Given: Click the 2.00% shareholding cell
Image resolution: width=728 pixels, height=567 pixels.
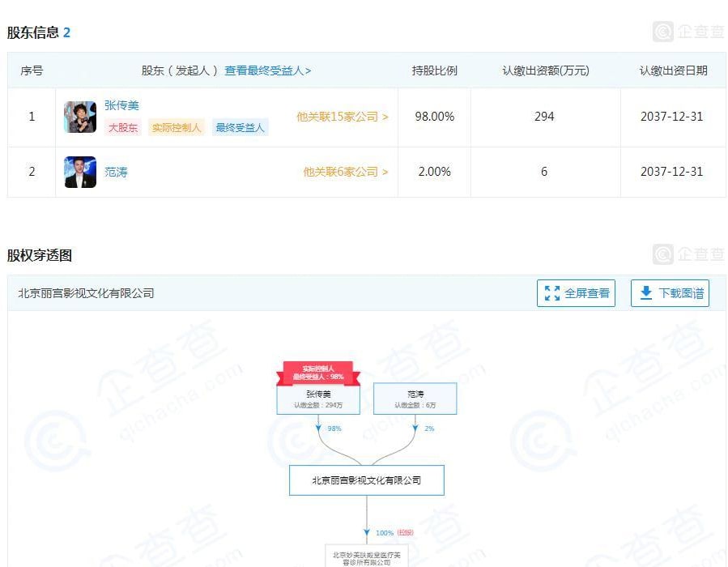Looking at the screenshot, I should (435, 172).
